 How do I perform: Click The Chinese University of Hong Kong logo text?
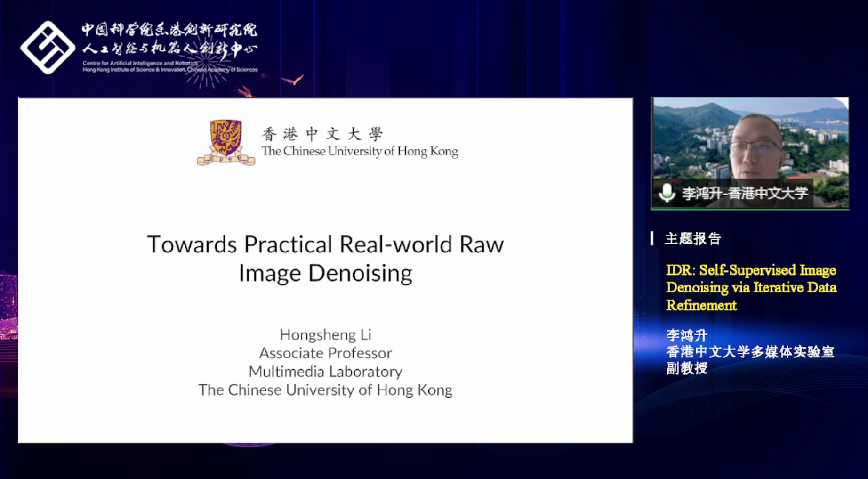tap(360, 151)
